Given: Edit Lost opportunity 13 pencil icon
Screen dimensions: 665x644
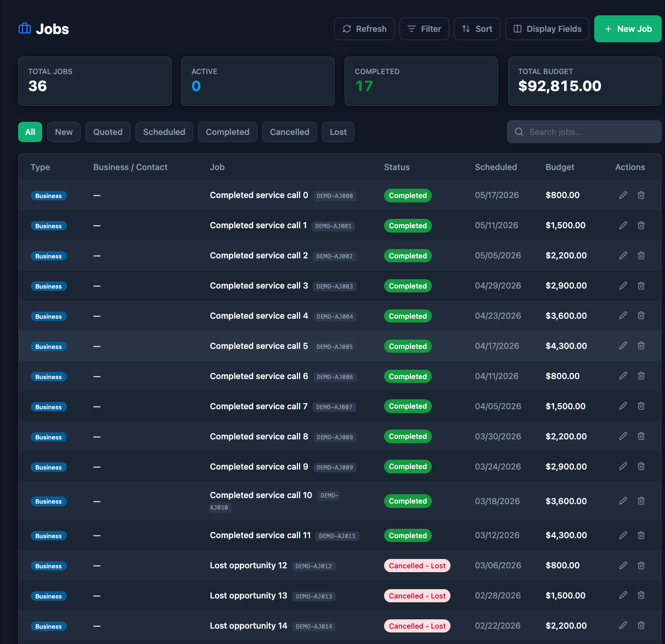Looking at the screenshot, I should click(623, 595).
